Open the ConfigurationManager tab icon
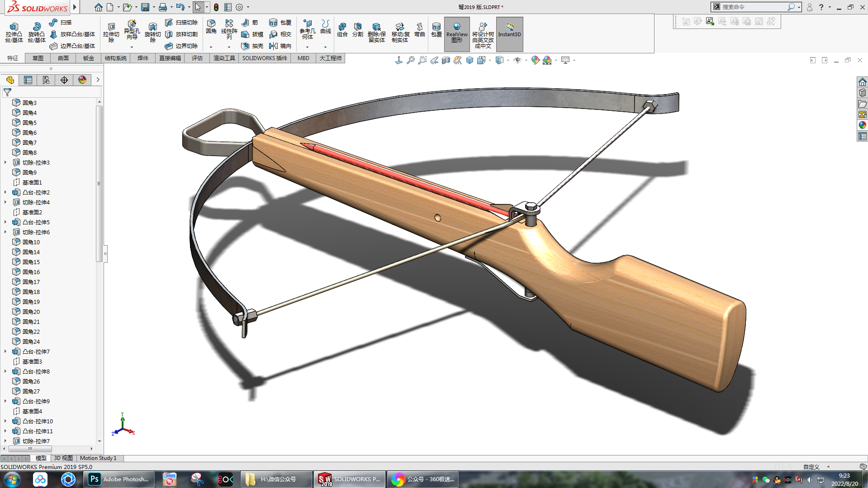Screen dimensions: 868x488 [x=46, y=80]
